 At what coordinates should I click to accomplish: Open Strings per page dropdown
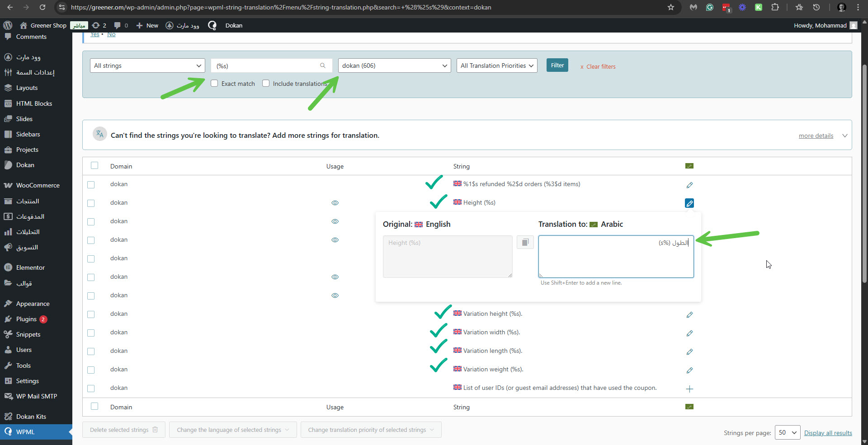click(788, 432)
